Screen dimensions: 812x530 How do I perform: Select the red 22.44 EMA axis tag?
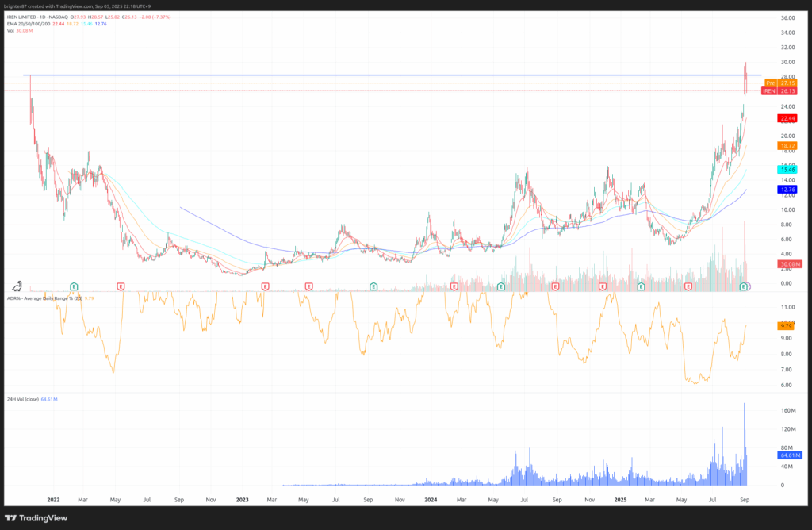(787, 119)
